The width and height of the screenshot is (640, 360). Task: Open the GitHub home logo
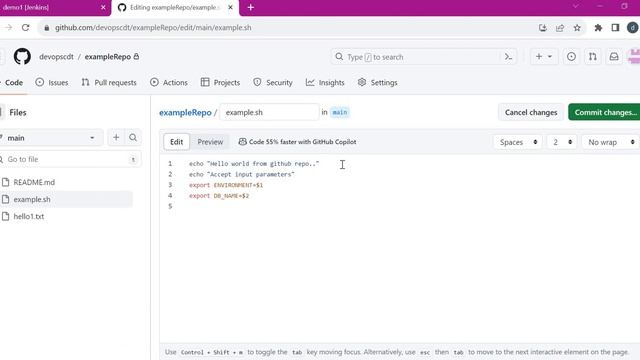coord(22,57)
